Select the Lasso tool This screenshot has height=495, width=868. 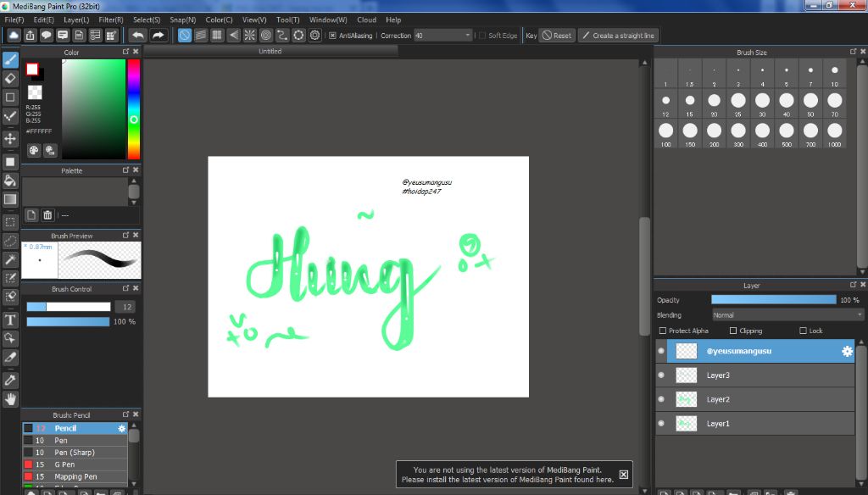click(10, 242)
